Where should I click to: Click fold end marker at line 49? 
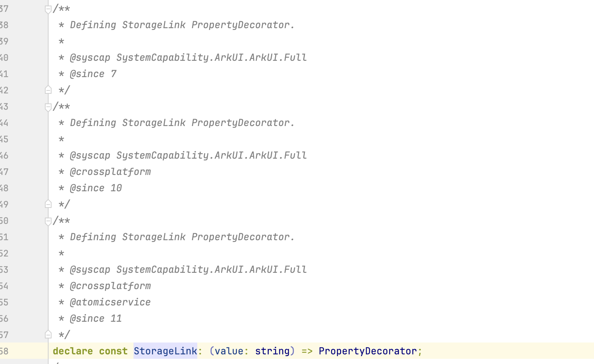[x=48, y=204]
